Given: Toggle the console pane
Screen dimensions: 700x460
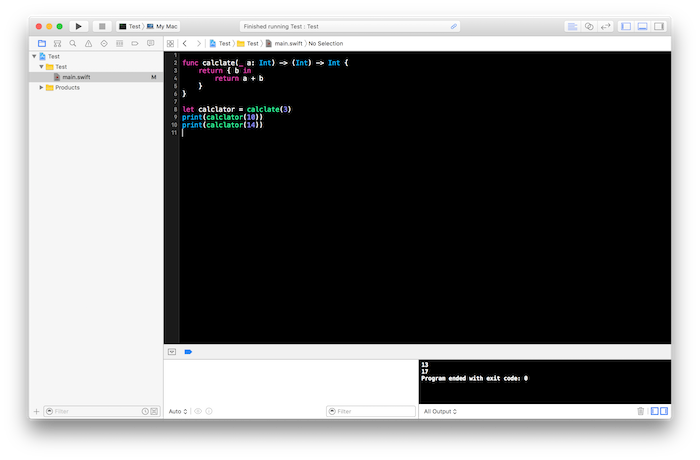Looking at the screenshot, I should pos(664,411).
